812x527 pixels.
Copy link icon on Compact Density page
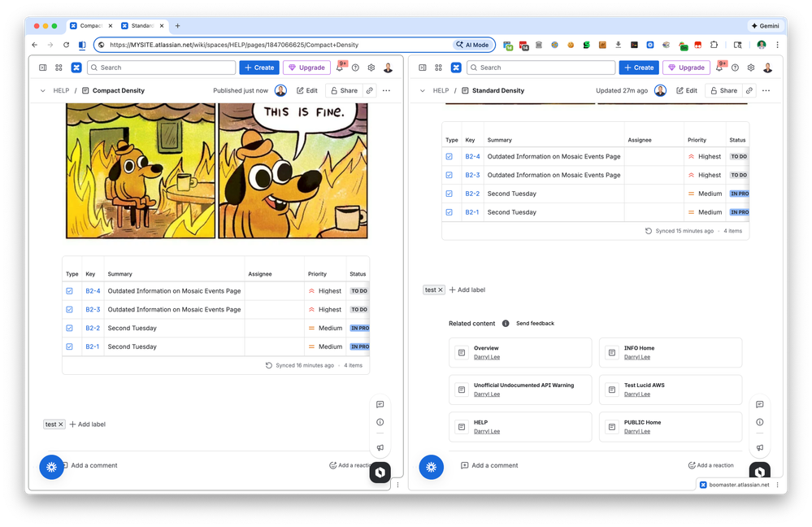(370, 90)
